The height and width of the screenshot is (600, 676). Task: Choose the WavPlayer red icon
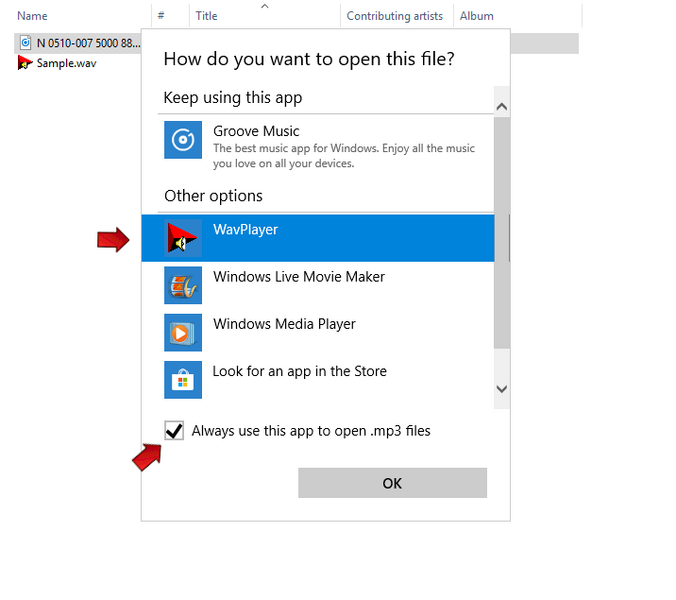click(x=183, y=238)
